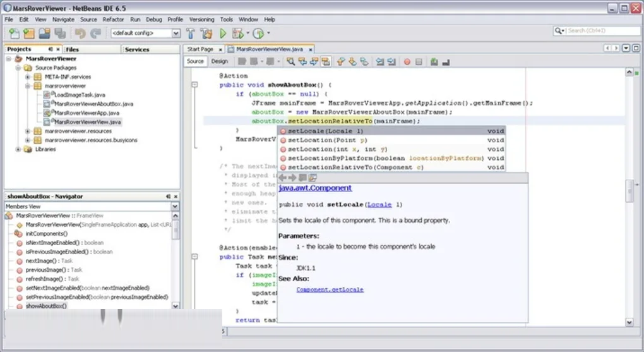This screenshot has height=352, width=644.
Task: Click Javadoc popup back arrow
Action: (x=283, y=178)
